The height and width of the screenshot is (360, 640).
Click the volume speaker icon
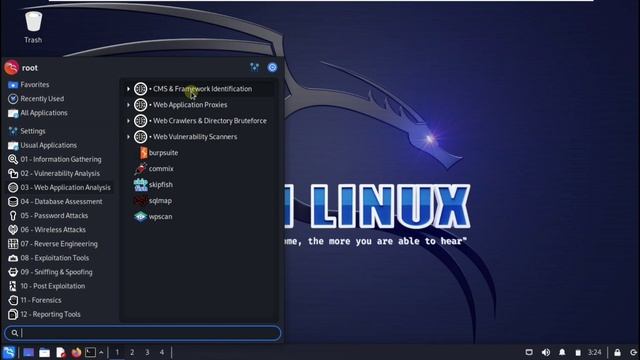click(x=546, y=352)
